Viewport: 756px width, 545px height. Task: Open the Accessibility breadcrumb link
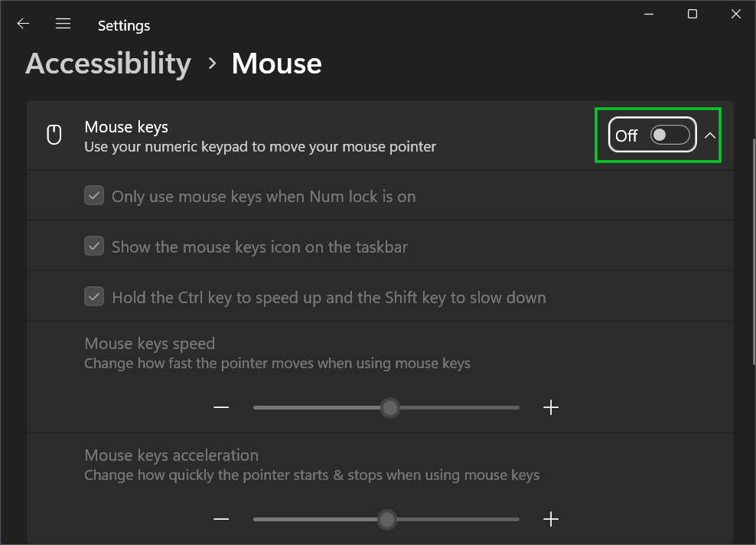(x=108, y=64)
